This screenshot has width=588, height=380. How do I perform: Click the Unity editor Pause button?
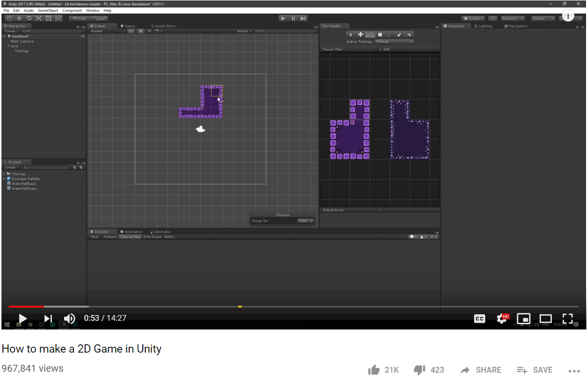(x=294, y=19)
